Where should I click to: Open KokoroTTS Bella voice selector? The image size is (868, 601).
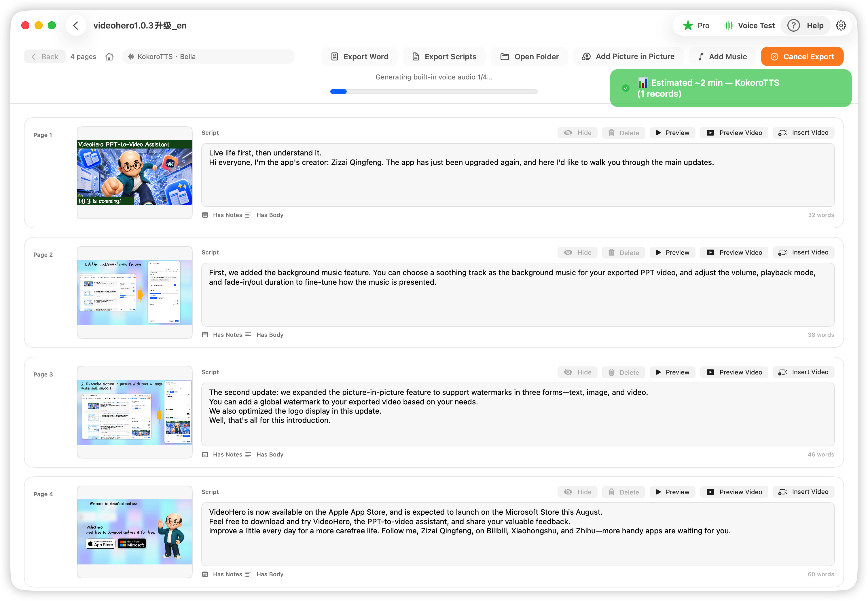pyautogui.click(x=208, y=56)
